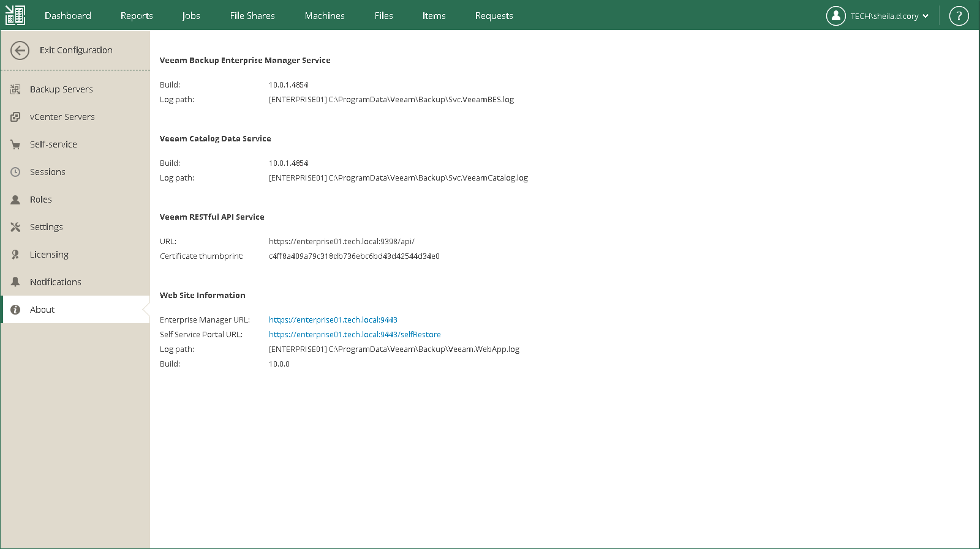Switch to the Files tab
The width and height of the screenshot is (980, 549).
(x=384, y=16)
